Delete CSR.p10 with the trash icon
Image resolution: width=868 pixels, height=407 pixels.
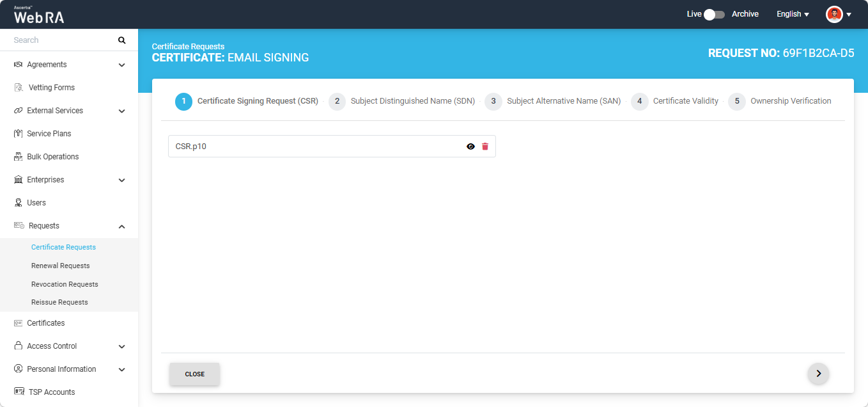point(485,147)
